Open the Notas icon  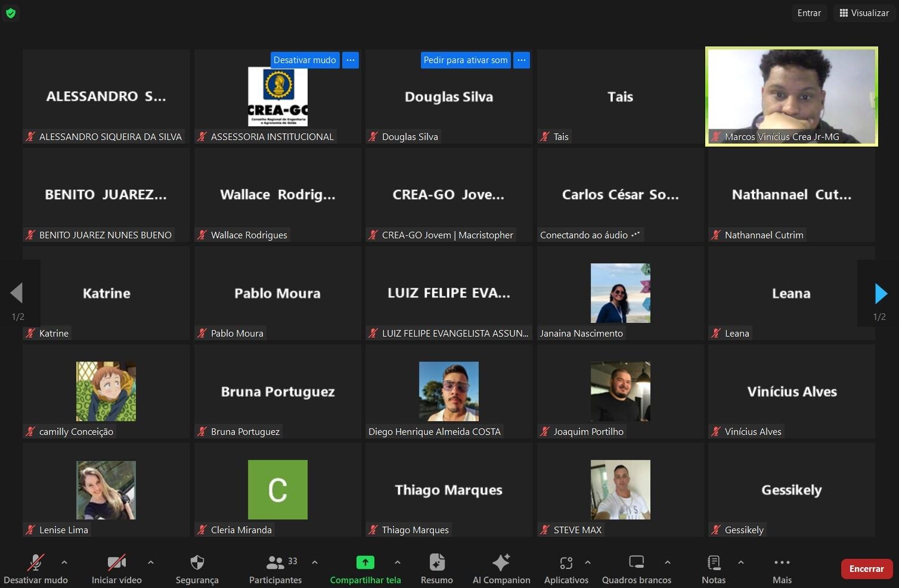point(714,562)
